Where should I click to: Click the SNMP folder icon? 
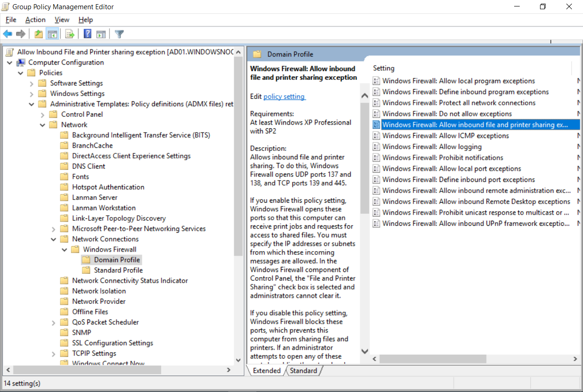click(64, 332)
